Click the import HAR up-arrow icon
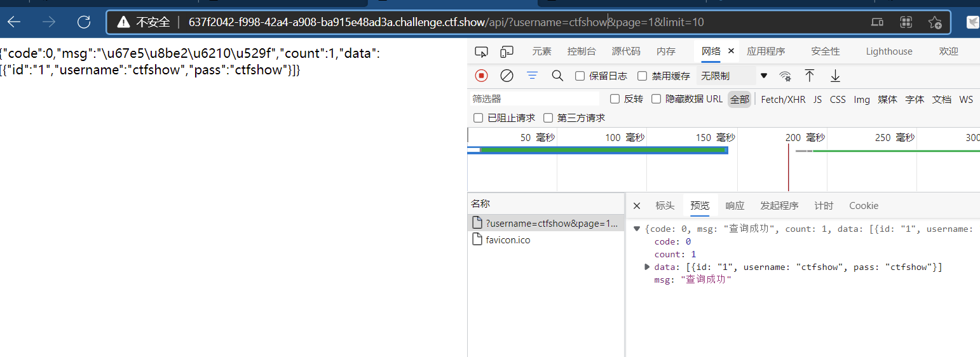The image size is (980, 357). 810,76
